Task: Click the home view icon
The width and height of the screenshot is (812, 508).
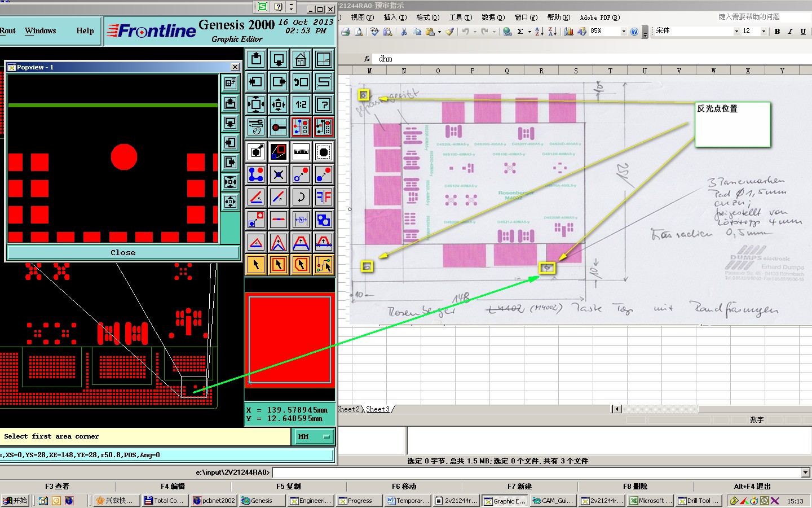Action: 301,59
